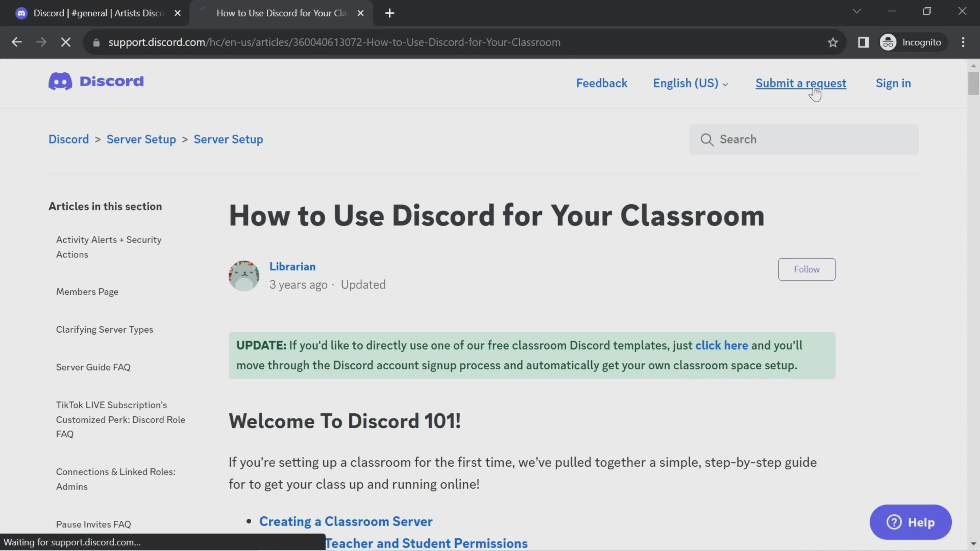Viewport: 980px width, 551px height.
Task: Go back with the browser back arrow
Action: tap(16, 42)
